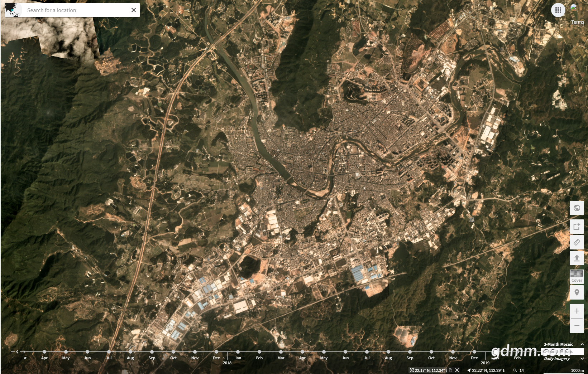
Task: Toggle the Cover map overlay
Action: 577,276
